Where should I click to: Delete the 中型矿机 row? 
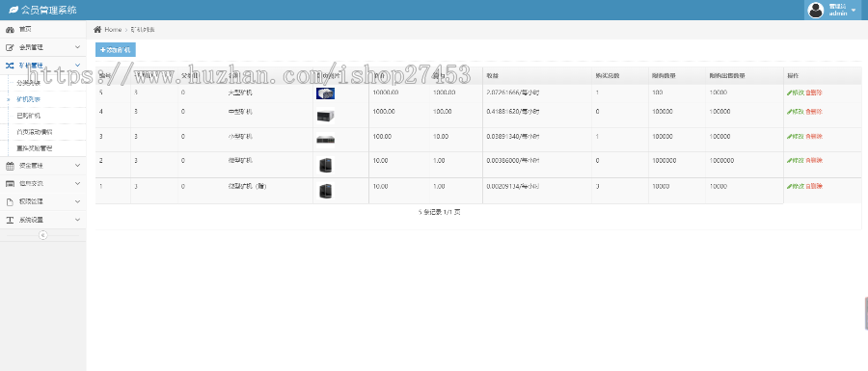click(x=814, y=112)
